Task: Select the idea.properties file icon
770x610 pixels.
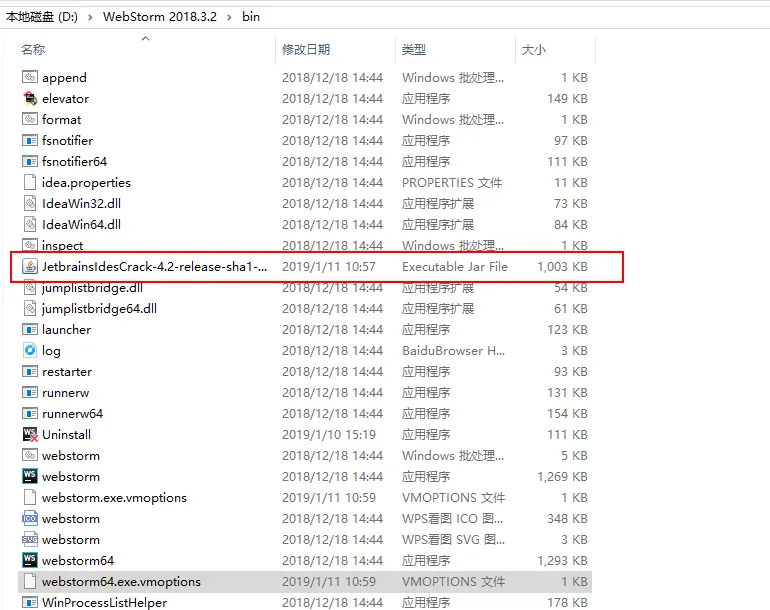Action: point(30,182)
